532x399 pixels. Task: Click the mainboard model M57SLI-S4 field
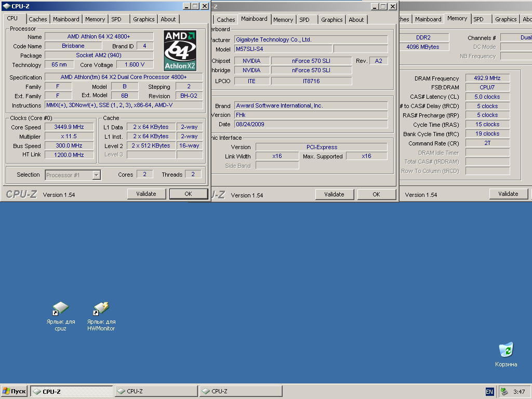pyautogui.click(x=283, y=49)
